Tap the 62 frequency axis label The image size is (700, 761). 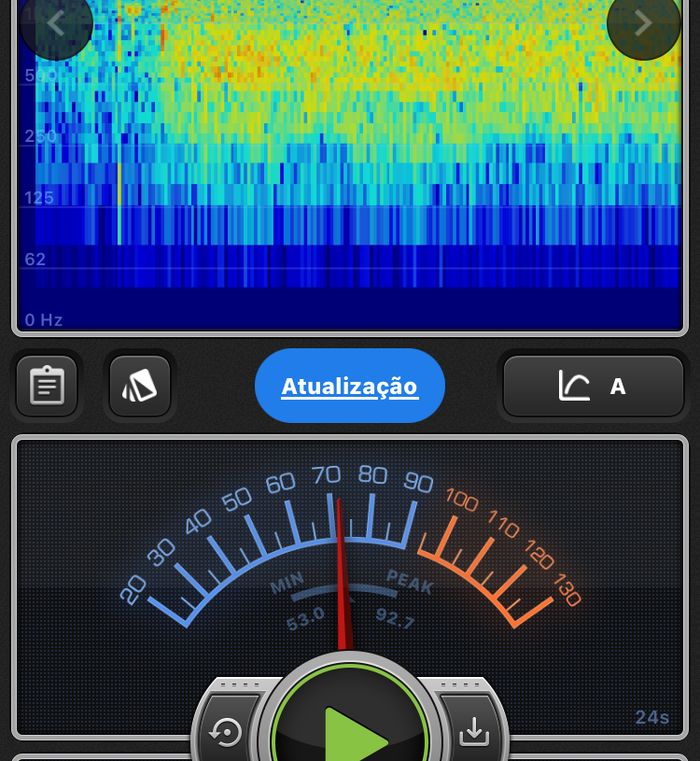click(x=35, y=260)
